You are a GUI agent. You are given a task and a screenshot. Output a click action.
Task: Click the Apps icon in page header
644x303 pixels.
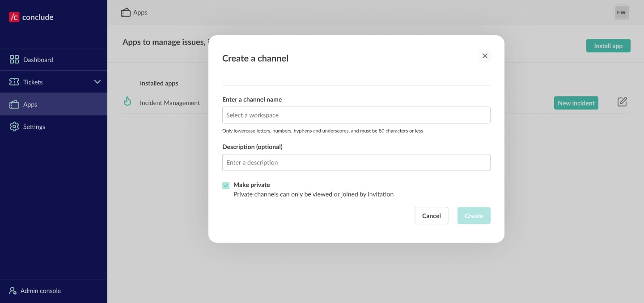(126, 13)
